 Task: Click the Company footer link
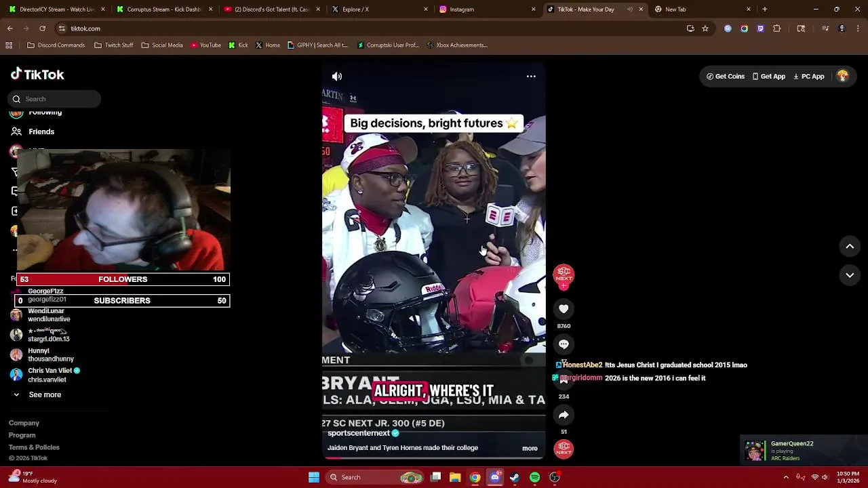(24, 423)
